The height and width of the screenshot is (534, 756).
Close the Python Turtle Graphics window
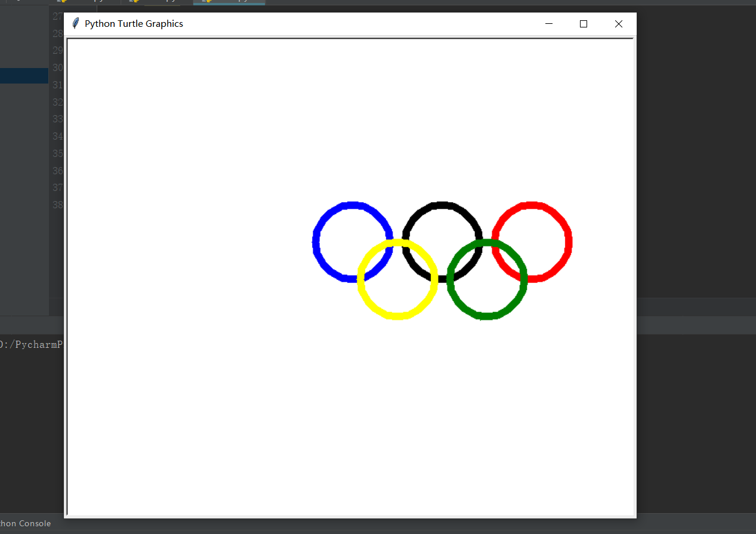619,24
